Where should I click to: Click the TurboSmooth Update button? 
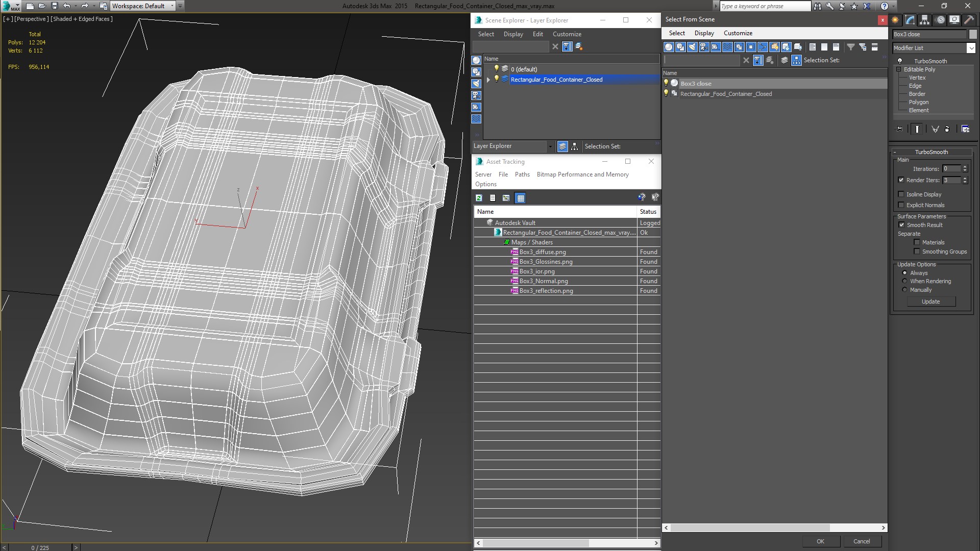[x=930, y=302]
